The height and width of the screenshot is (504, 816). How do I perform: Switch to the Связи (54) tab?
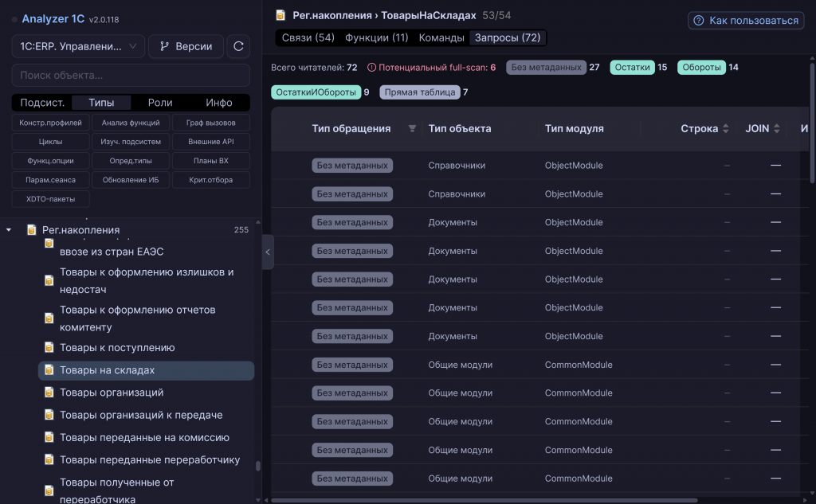click(x=308, y=37)
